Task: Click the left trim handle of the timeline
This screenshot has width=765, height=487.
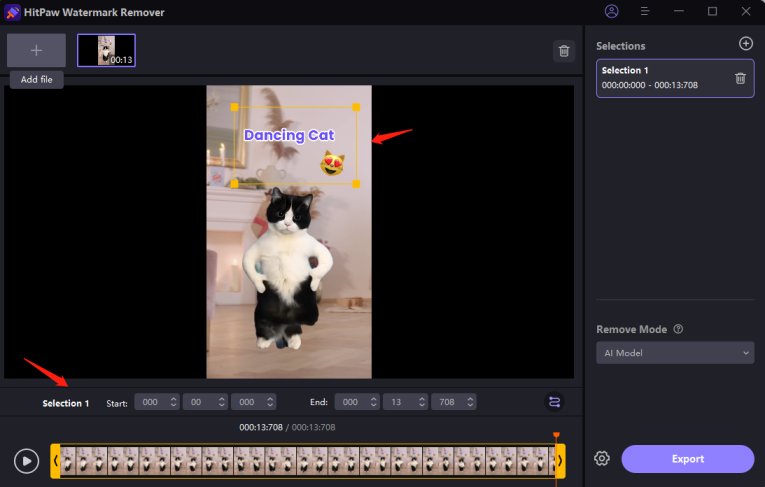Action: [56, 460]
